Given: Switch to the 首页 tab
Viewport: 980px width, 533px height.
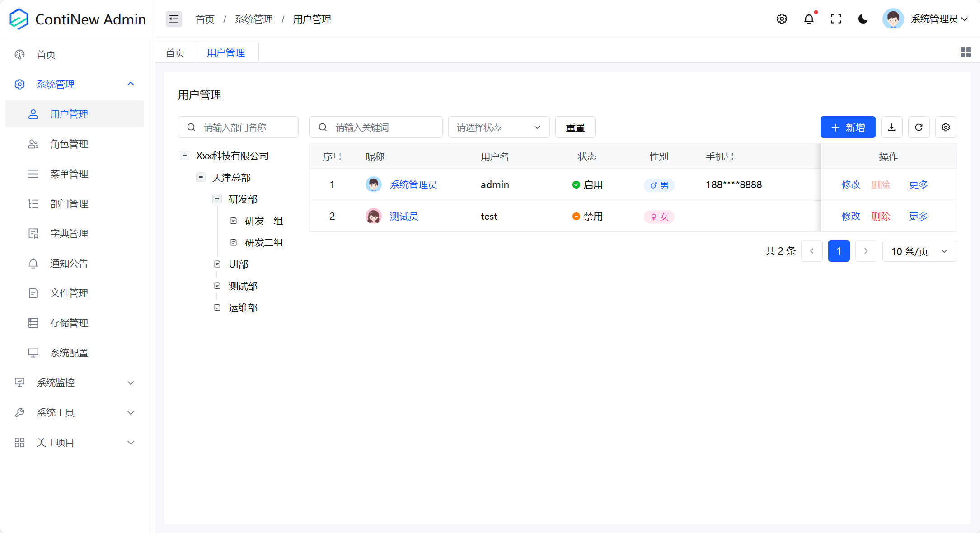Looking at the screenshot, I should click(x=175, y=52).
